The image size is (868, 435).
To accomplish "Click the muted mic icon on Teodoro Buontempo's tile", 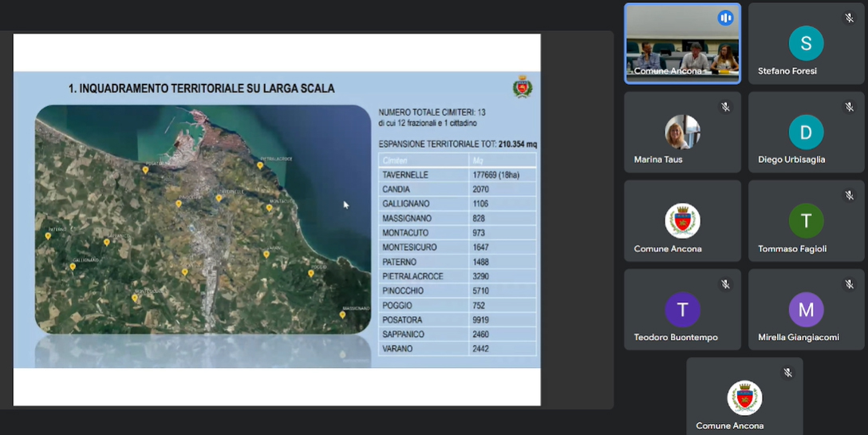I will click(725, 284).
